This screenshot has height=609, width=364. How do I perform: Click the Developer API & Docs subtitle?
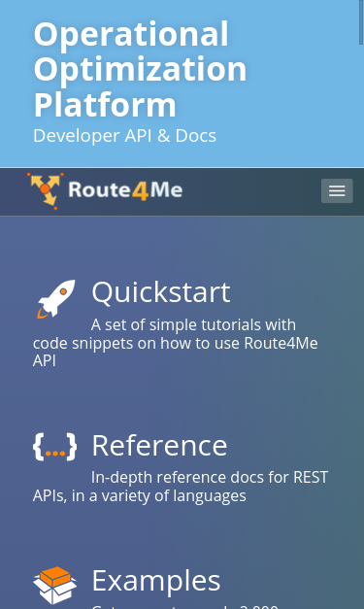124,136
